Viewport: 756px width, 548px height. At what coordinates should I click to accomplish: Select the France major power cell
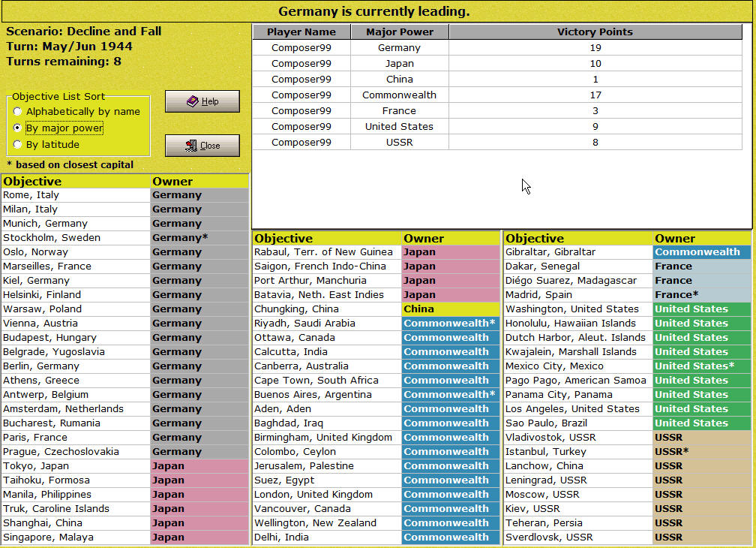399,110
